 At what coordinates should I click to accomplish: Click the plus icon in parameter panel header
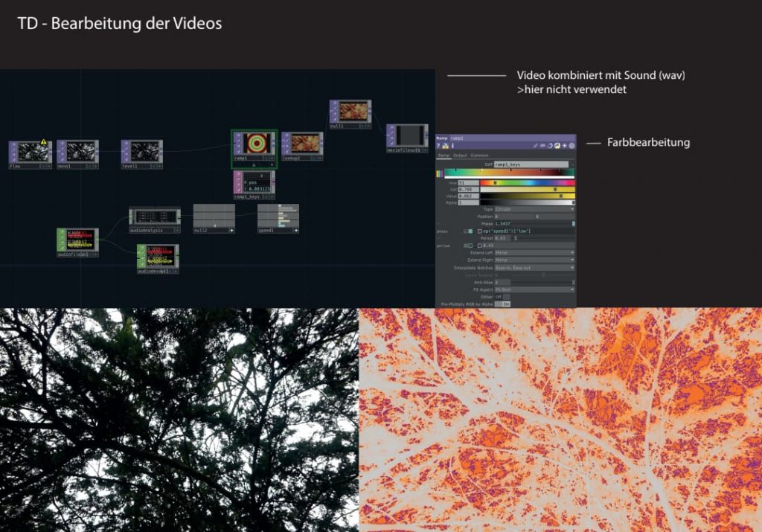pos(565,146)
